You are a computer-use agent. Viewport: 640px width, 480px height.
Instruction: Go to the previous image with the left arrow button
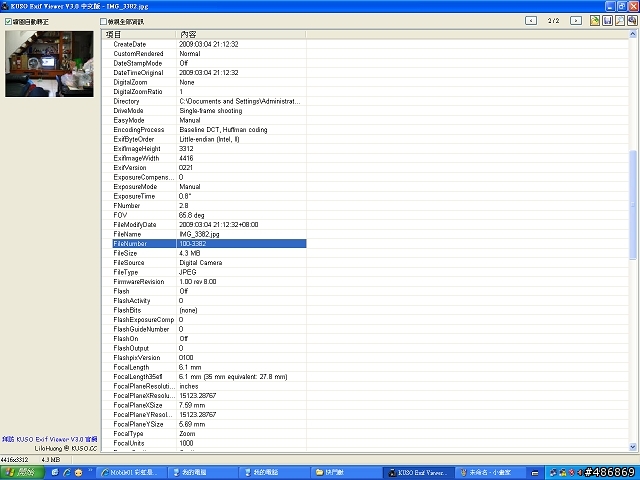531,20
